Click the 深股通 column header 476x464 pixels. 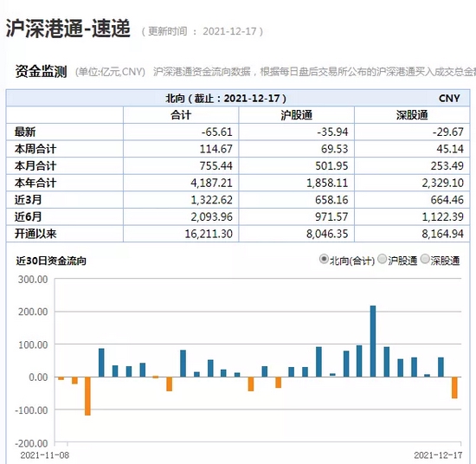(412, 115)
